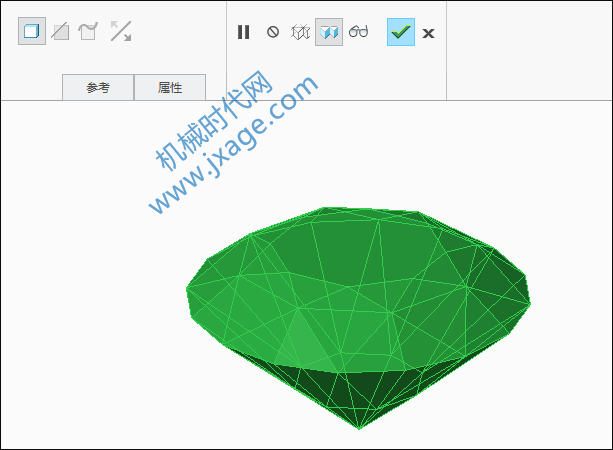Pause the feature tool
This screenshot has height=450, width=613.
point(243,32)
